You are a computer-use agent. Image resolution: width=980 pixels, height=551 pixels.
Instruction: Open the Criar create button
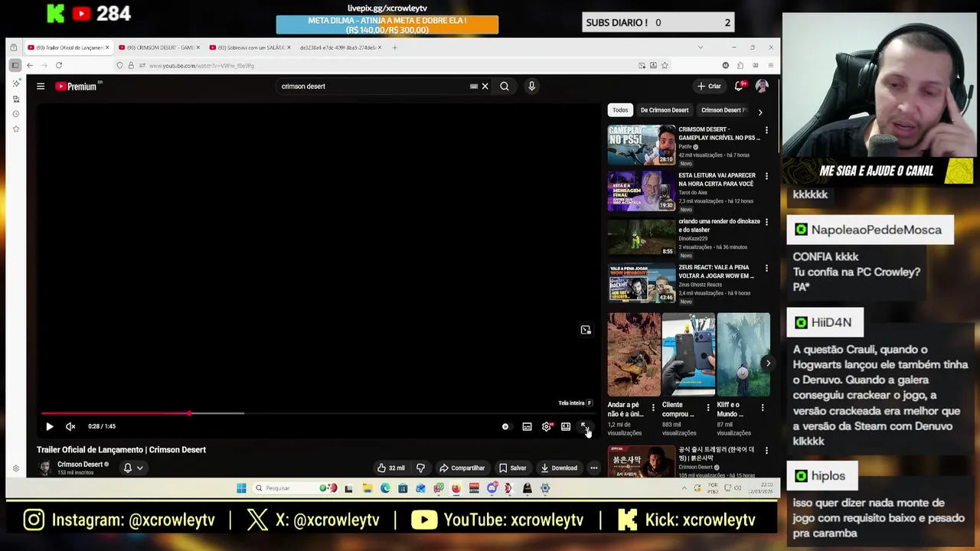click(709, 86)
